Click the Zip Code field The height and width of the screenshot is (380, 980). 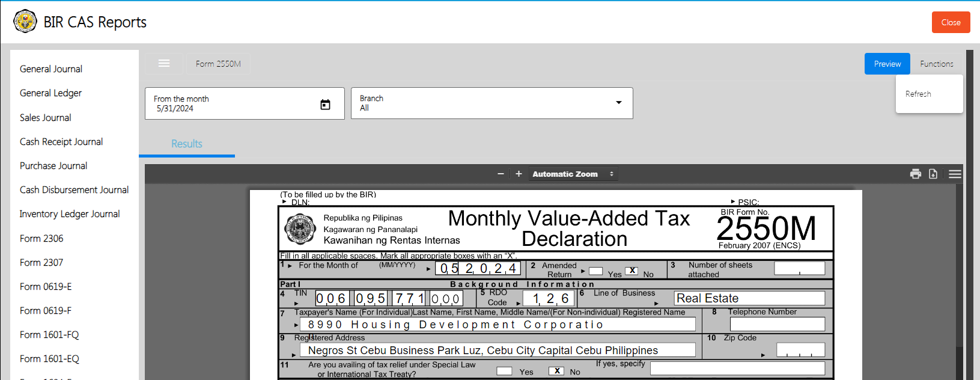pos(800,350)
